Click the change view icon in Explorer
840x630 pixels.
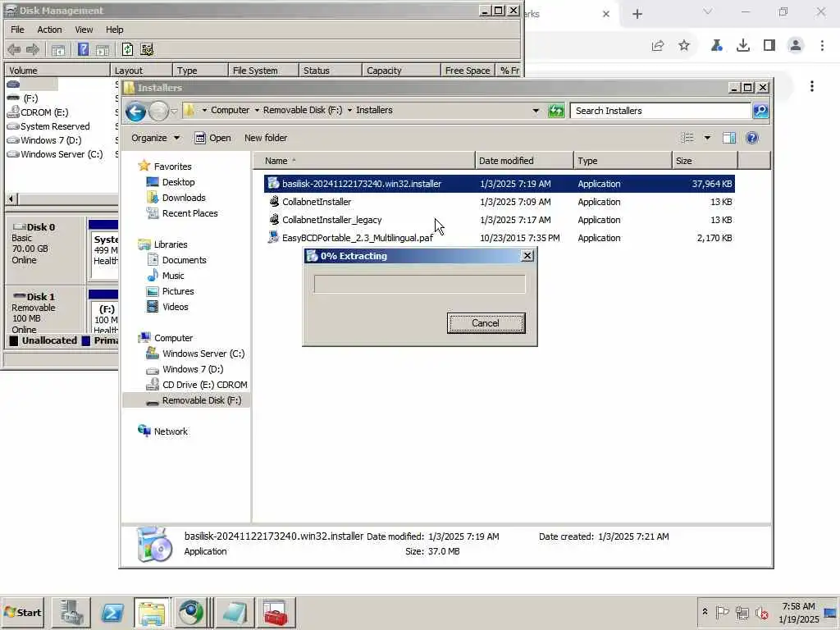pos(687,138)
